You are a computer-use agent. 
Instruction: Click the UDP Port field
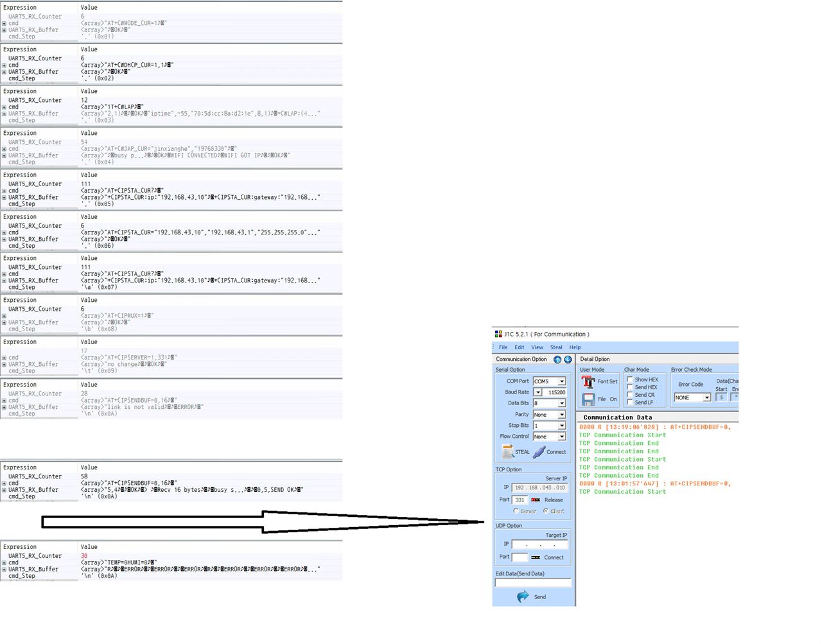click(x=520, y=557)
